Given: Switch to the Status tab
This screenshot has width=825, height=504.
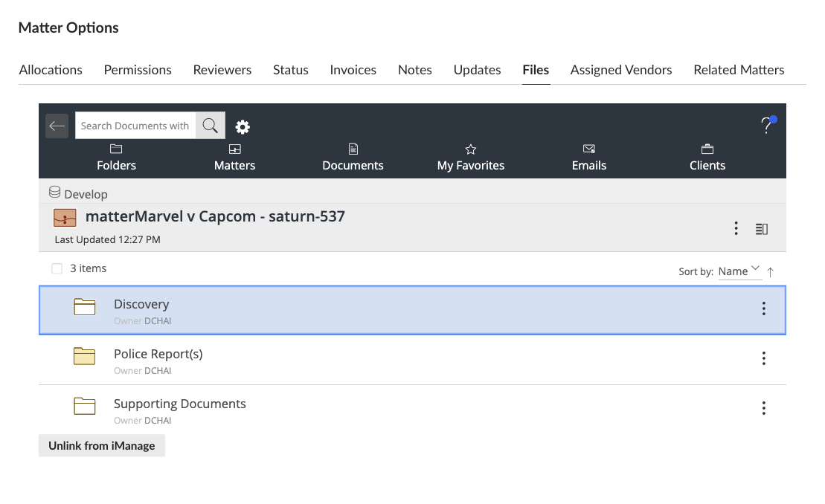Looking at the screenshot, I should coord(290,70).
